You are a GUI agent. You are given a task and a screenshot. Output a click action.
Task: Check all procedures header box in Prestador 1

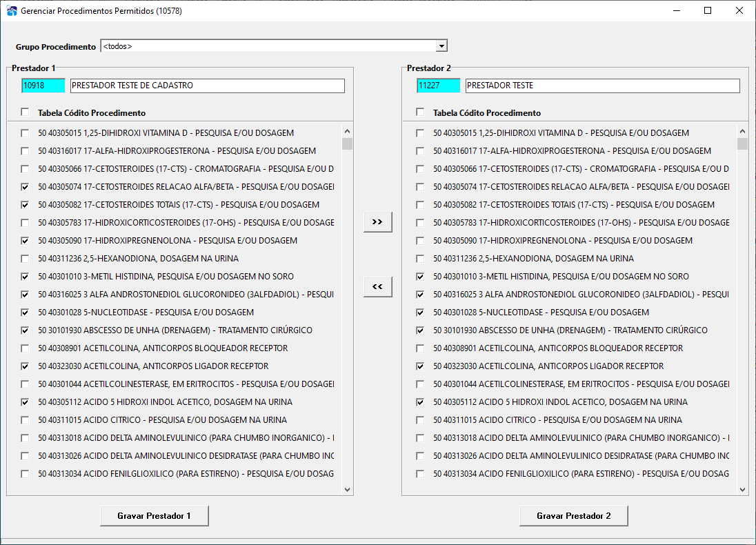[x=25, y=112]
